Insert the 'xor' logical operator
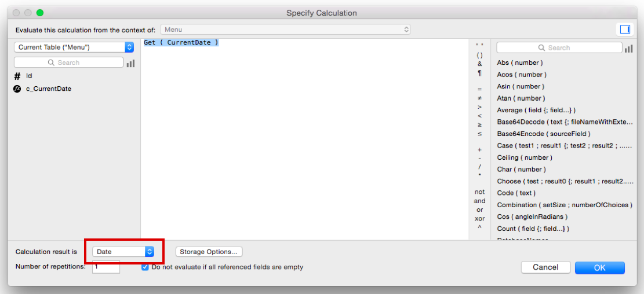644x294 pixels. tap(479, 218)
